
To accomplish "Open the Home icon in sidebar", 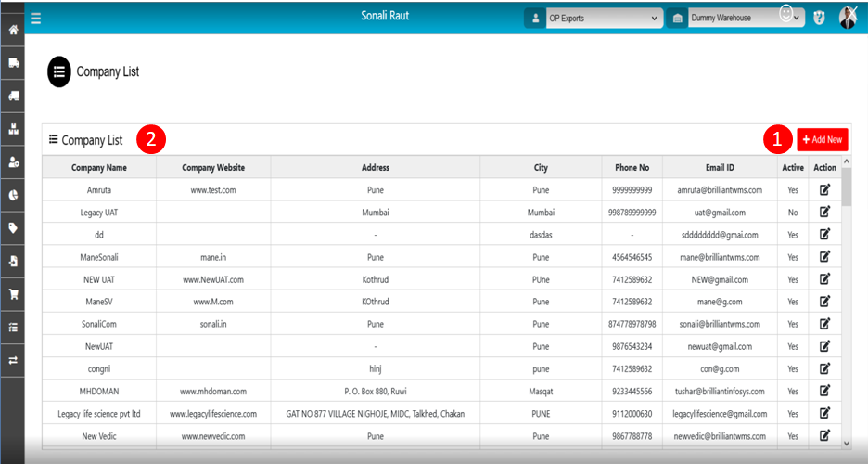I will [14, 31].
